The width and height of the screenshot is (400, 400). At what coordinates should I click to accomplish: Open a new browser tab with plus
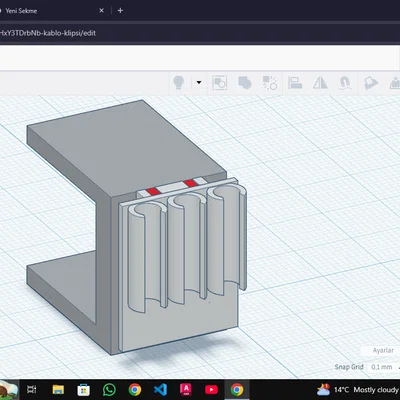point(120,11)
